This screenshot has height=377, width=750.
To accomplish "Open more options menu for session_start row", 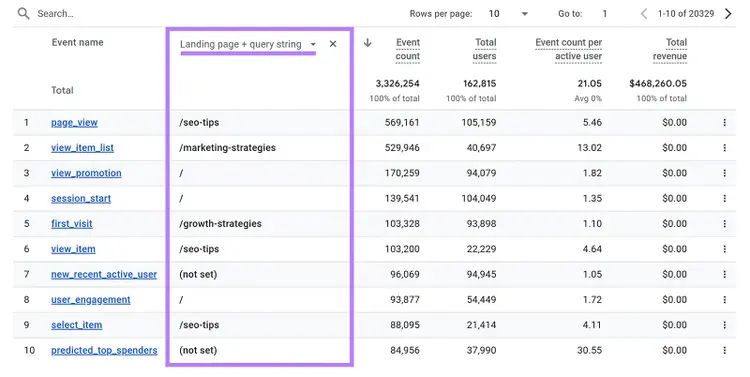I will click(x=725, y=199).
